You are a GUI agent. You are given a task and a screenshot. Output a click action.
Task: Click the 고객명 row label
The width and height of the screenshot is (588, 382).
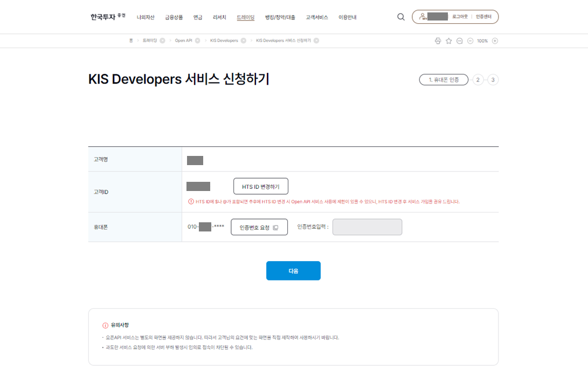(101, 160)
